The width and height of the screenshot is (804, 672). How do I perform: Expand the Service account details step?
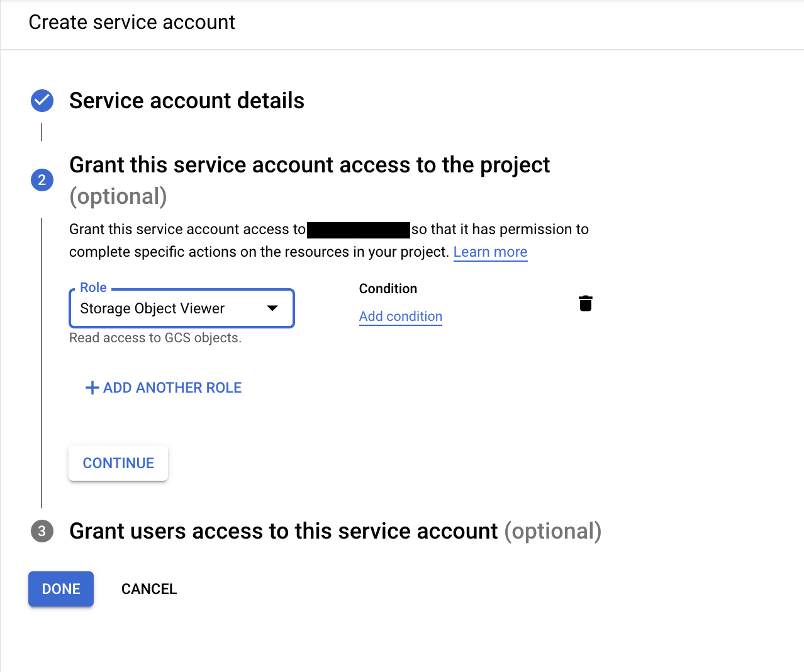[x=186, y=101]
